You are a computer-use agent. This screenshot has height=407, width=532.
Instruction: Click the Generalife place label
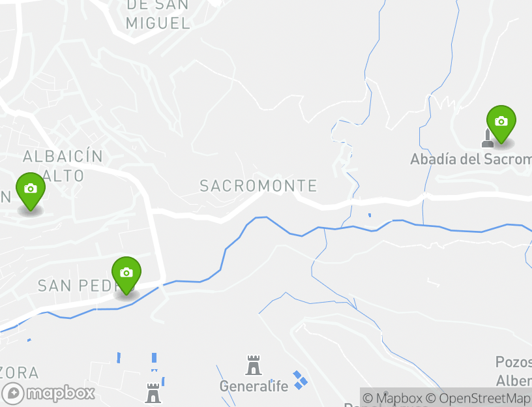pos(254,386)
